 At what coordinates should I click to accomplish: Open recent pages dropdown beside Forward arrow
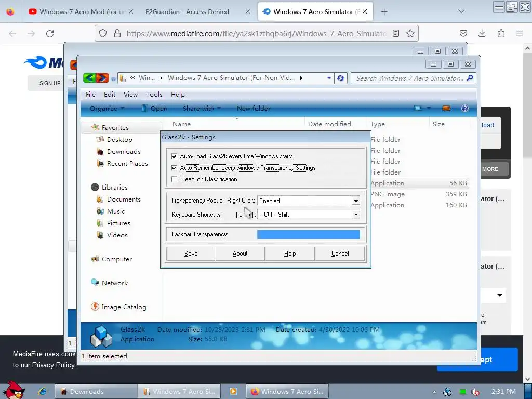pyautogui.click(x=113, y=79)
